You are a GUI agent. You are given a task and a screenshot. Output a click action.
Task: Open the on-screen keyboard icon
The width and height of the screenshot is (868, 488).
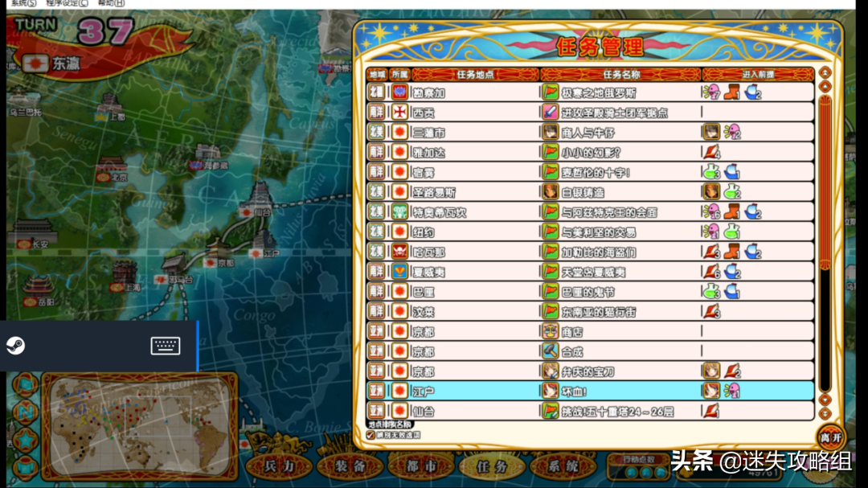pos(165,346)
